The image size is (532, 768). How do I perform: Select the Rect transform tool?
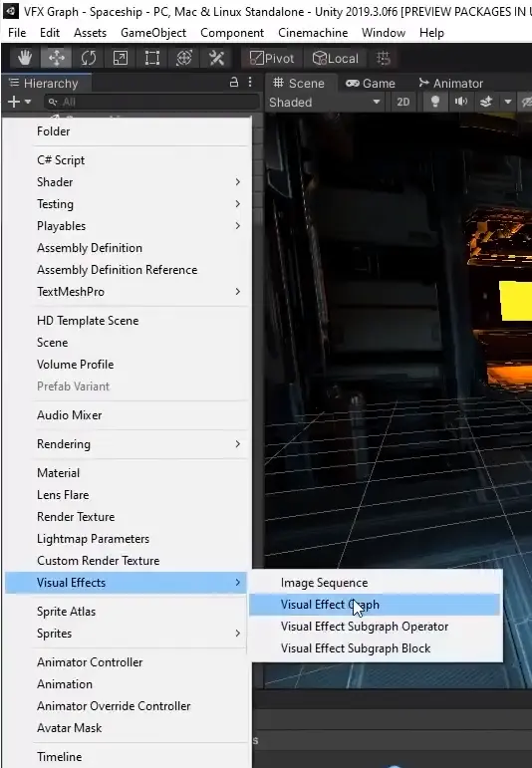[x=152, y=59]
